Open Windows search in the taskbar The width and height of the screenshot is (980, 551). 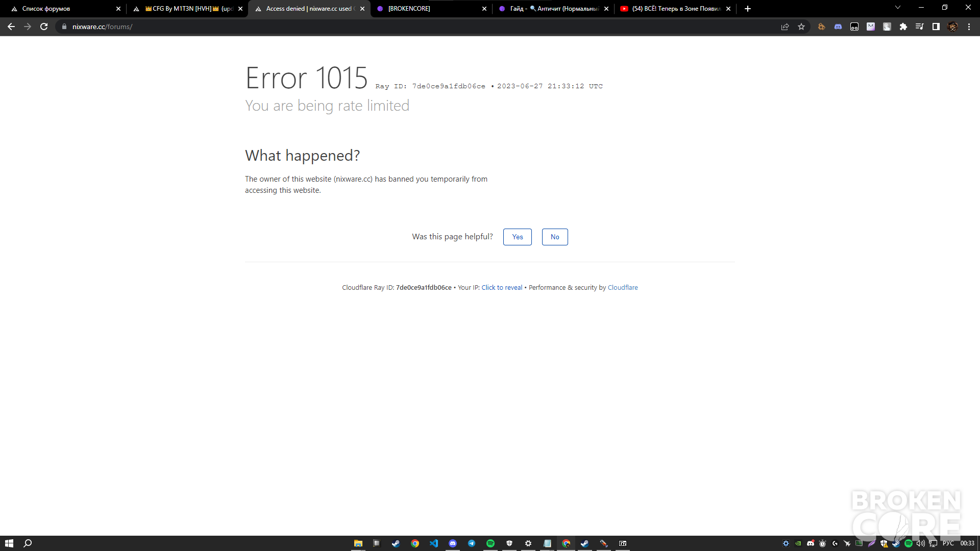tap(28, 543)
